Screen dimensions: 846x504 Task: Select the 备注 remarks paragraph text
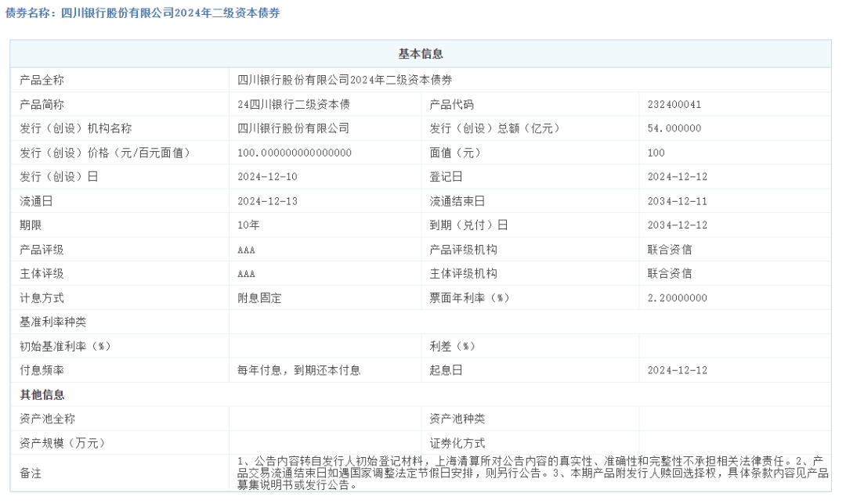coord(533,473)
